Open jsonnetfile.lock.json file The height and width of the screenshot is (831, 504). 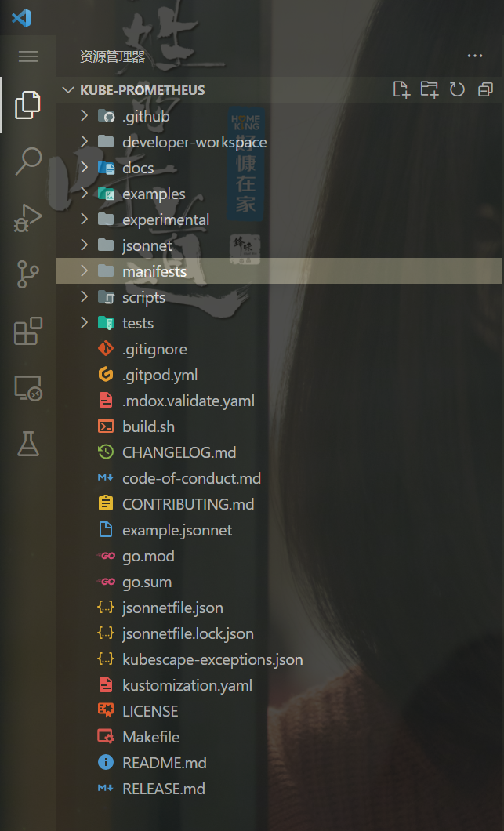coord(187,634)
